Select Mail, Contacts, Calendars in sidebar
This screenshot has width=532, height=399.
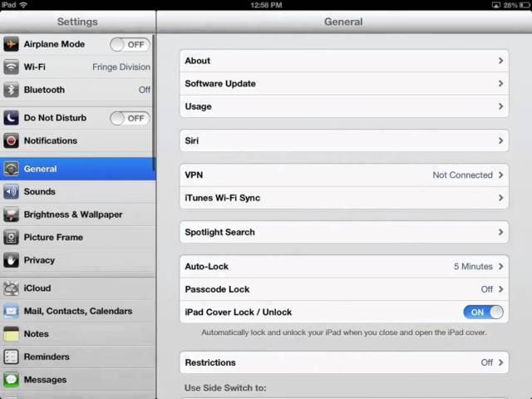(77, 311)
